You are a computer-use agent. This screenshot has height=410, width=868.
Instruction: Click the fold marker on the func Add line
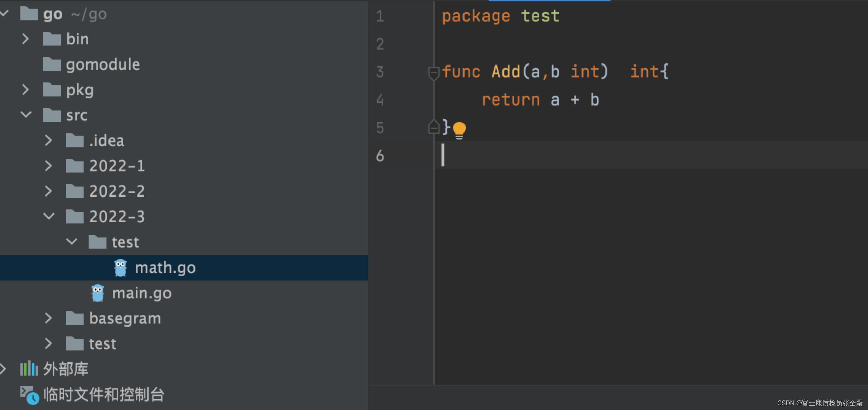[433, 73]
